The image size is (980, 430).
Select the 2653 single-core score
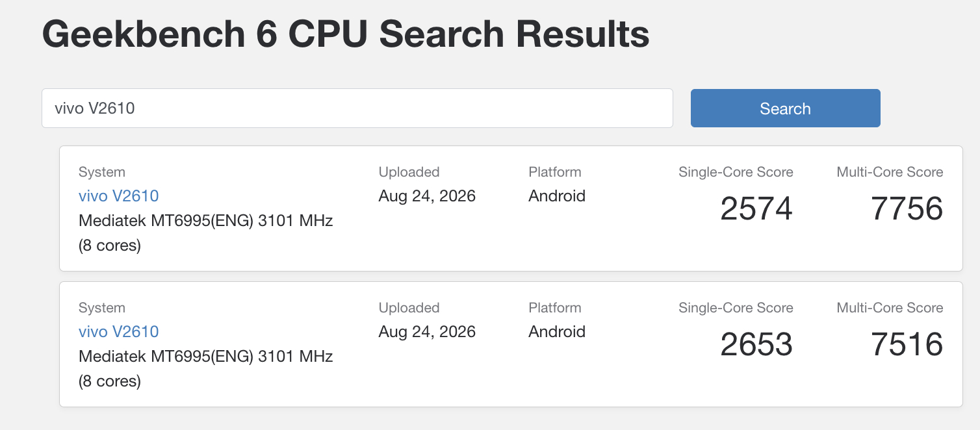coord(756,344)
